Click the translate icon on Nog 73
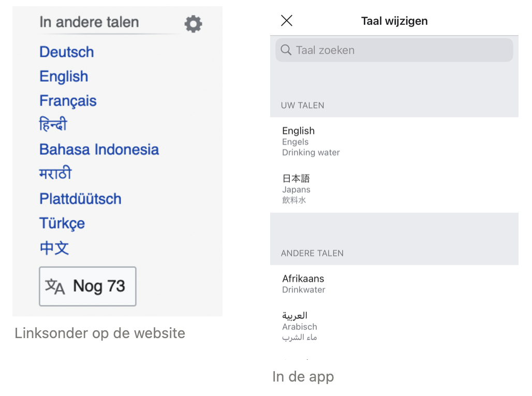Image resolution: width=532 pixels, height=396 pixels. click(x=55, y=286)
